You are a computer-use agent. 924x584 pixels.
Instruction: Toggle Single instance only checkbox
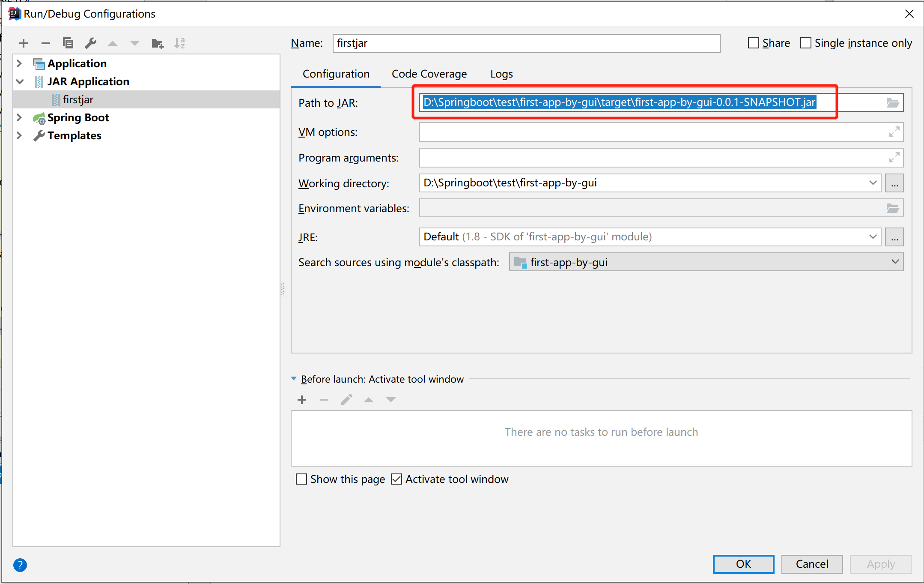tap(806, 43)
